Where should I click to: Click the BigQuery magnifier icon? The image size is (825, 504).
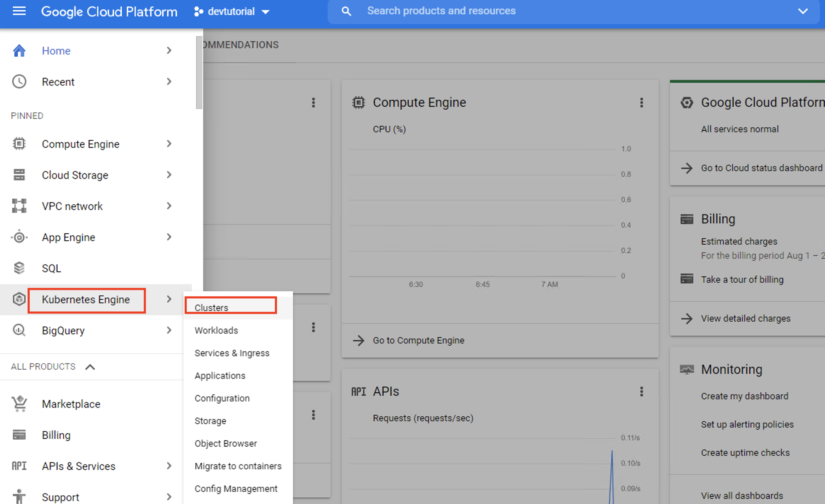pyautogui.click(x=19, y=330)
